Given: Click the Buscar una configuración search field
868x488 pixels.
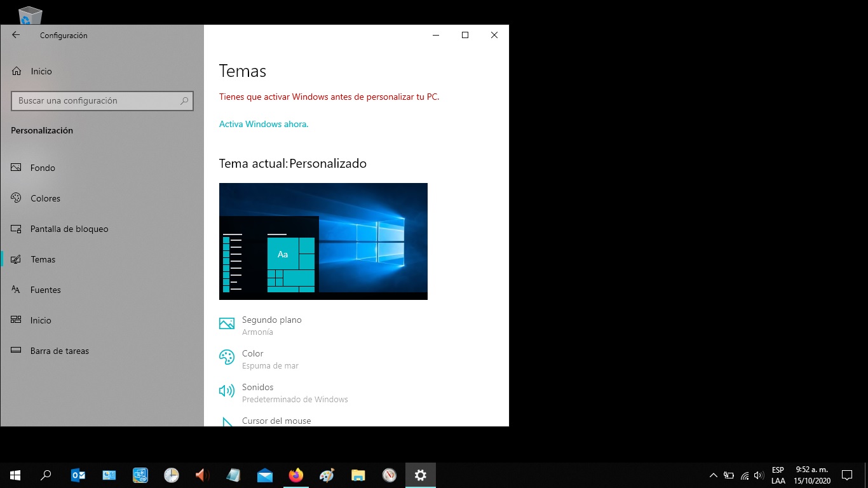Looking at the screenshot, I should 102,100.
